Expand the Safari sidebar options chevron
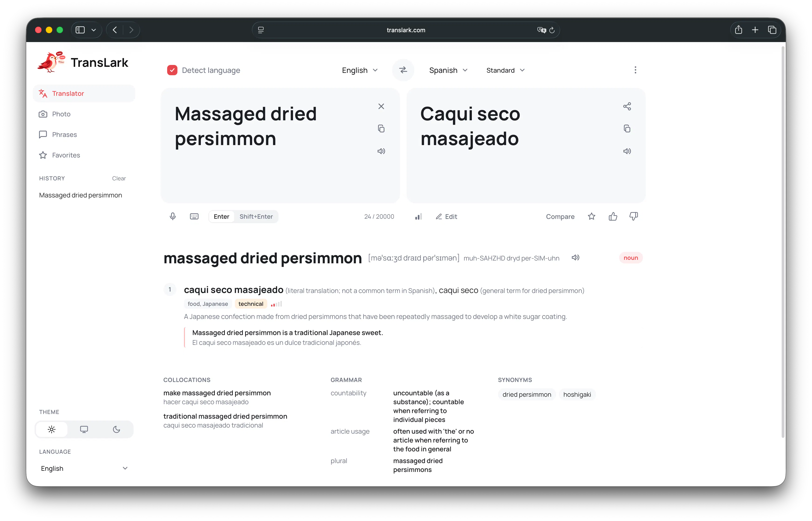Screen dimensions: 812x521 (x=94, y=30)
